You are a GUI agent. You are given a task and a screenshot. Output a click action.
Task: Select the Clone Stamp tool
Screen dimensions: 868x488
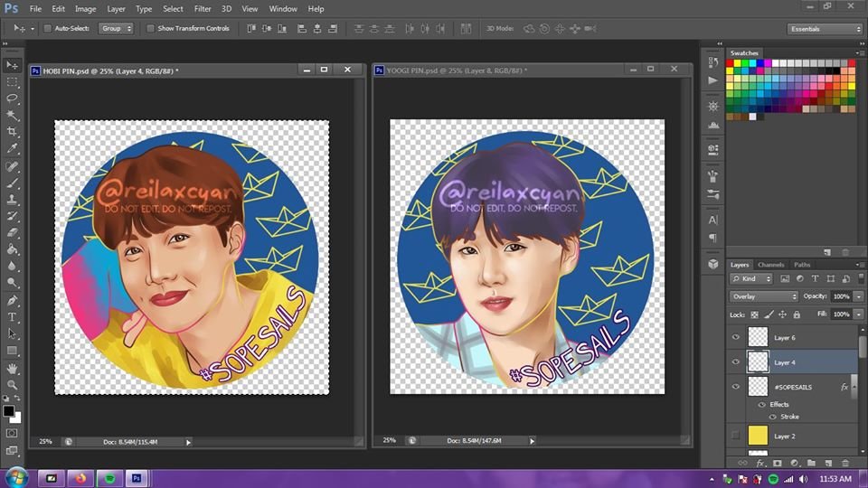pos(12,200)
